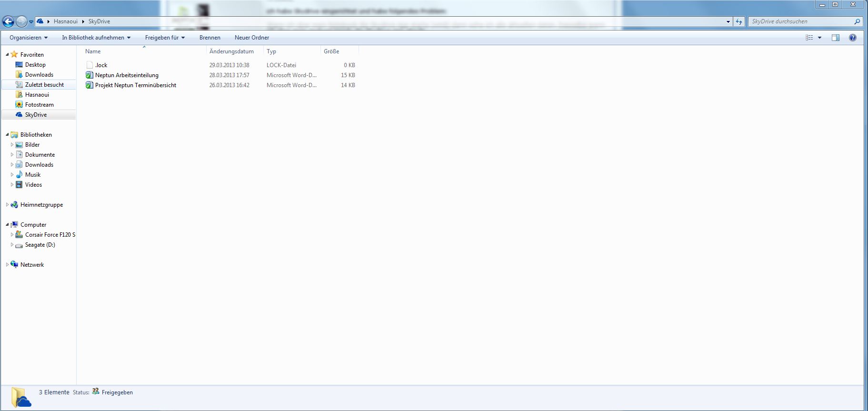The height and width of the screenshot is (411, 868).
Task: Open In Bibliothek aufnehmen menu
Action: coord(96,38)
